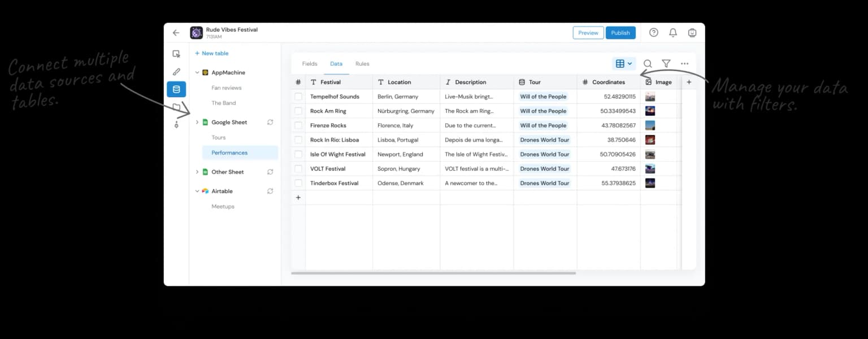The height and width of the screenshot is (339, 868).
Task: Switch to the Fields tab
Action: 310,63
